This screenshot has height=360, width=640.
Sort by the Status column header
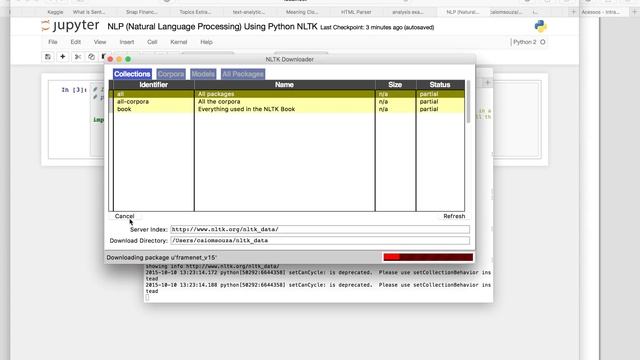tap(440, 85)
